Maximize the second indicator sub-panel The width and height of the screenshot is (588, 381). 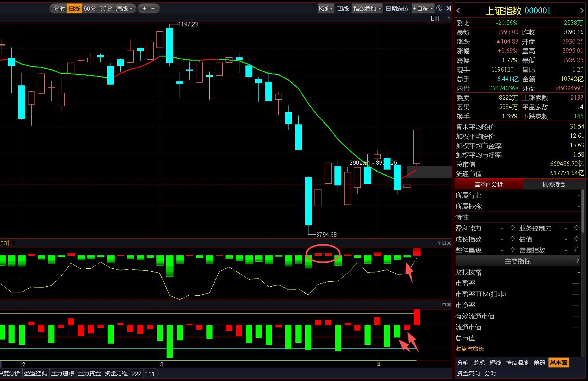click(x=444, y=305)
